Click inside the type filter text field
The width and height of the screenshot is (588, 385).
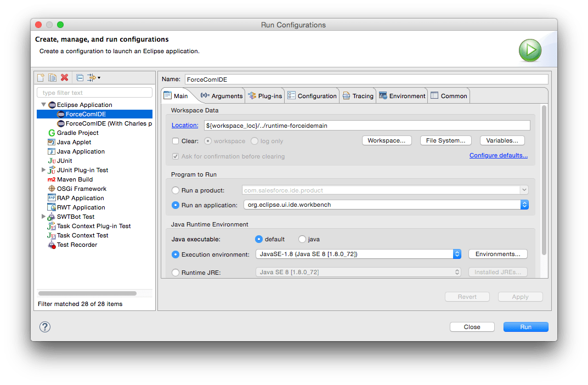click(94, 92)
